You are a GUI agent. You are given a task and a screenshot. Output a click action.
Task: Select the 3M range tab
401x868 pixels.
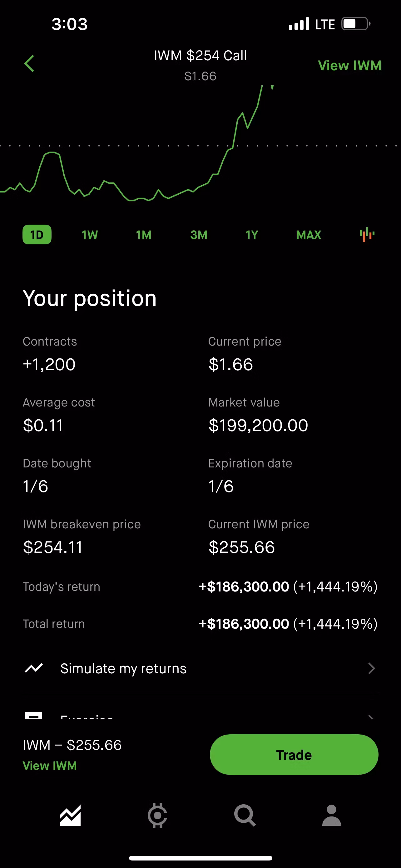[199, 235]
